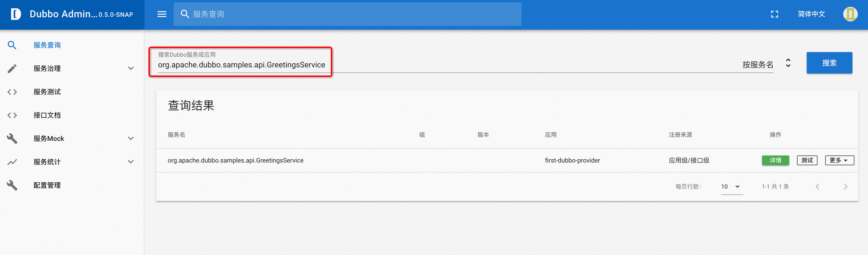Click the green 详情 button
The width and height of the screenshot is (868, 255).
point(775,161)
